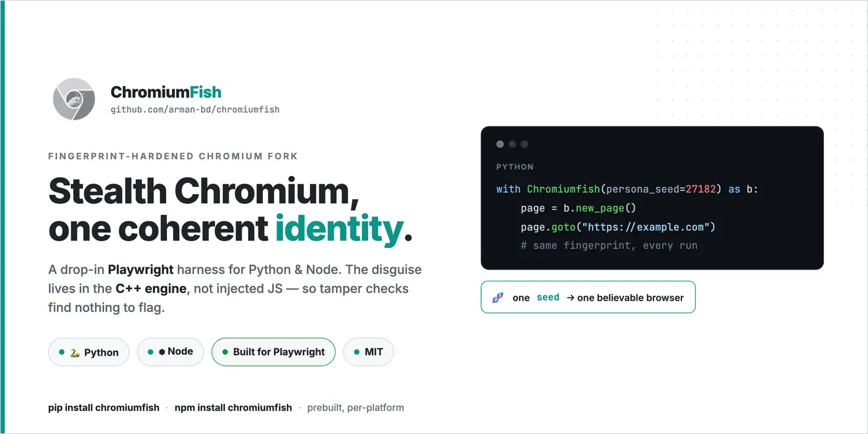Click the ChromiumFish logo icon
Screen dimensions: 868x434
tap(74, 99)
